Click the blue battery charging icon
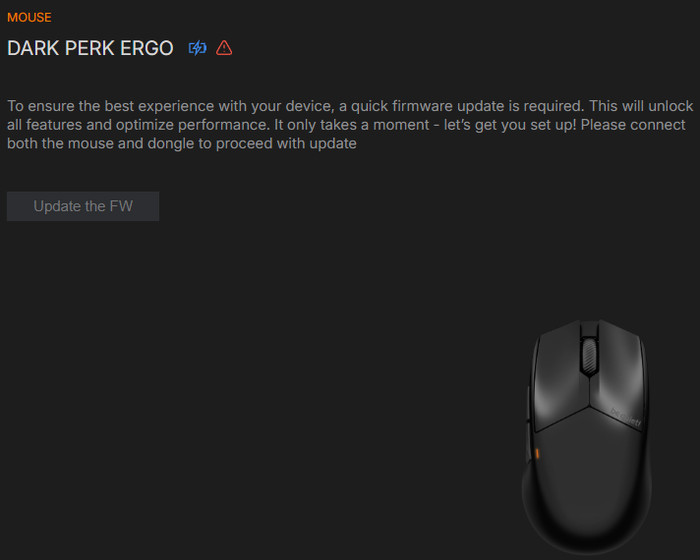700x560 pixels. point(198,48)
